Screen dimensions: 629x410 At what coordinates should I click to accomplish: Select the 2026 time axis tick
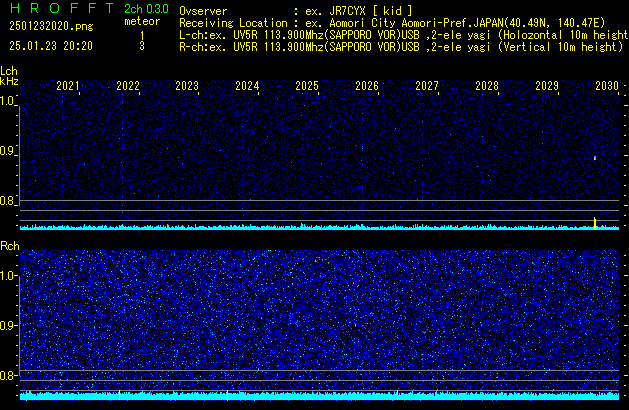pos(367,86)
